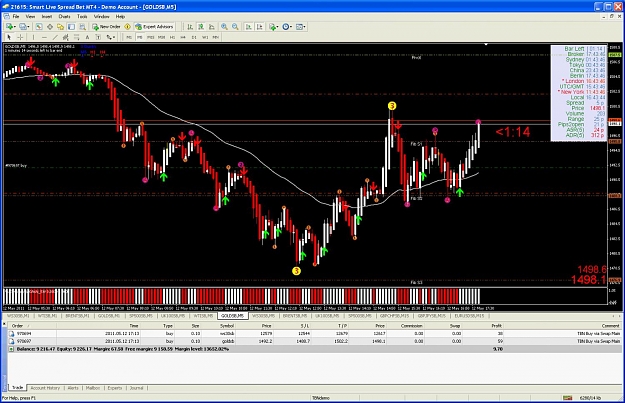Image resolution: width=625 pixels, height=403 pixels.
Task: Switch to the M15 timeframe
Action: point(150,37)
